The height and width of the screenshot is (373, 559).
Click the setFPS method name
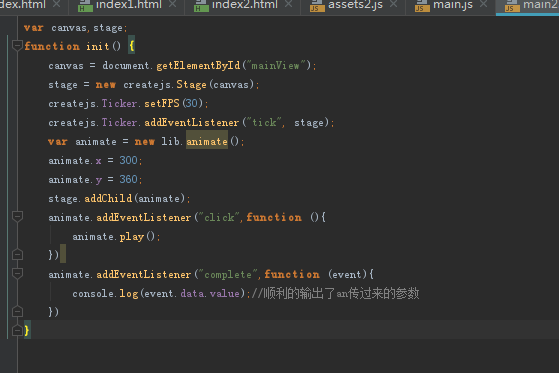(x=162, y=103)
